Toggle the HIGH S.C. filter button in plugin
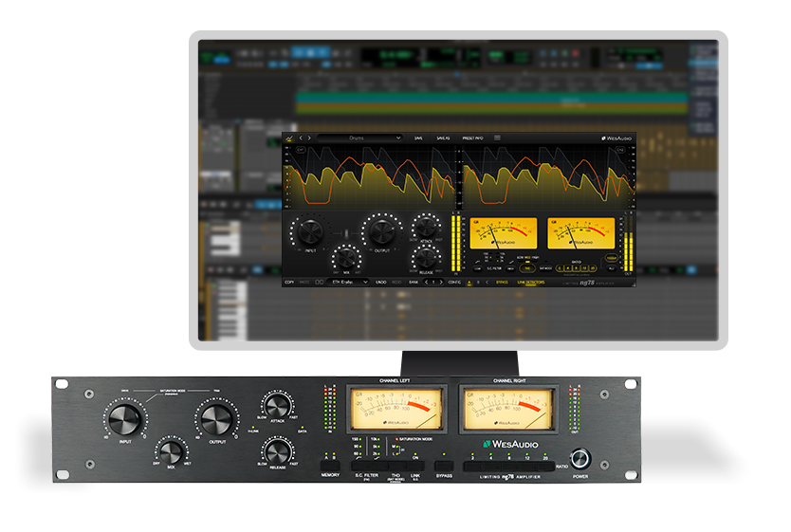This screenshot has width=791, height=532. point(510,268)
